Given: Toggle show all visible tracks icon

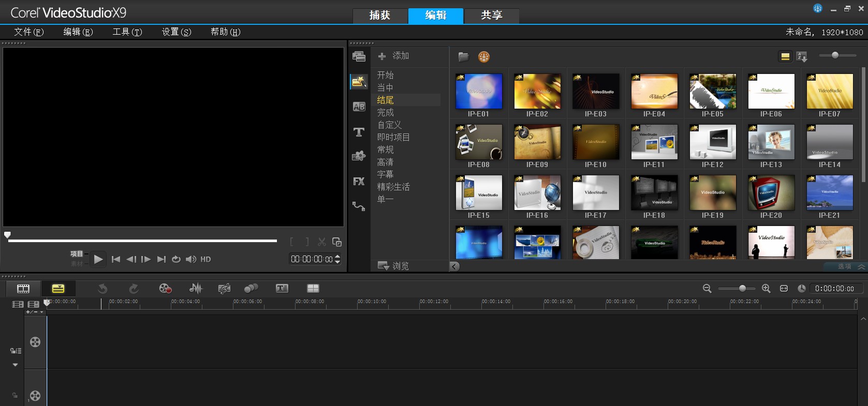Looking at the screenshot, I should 18,305.
